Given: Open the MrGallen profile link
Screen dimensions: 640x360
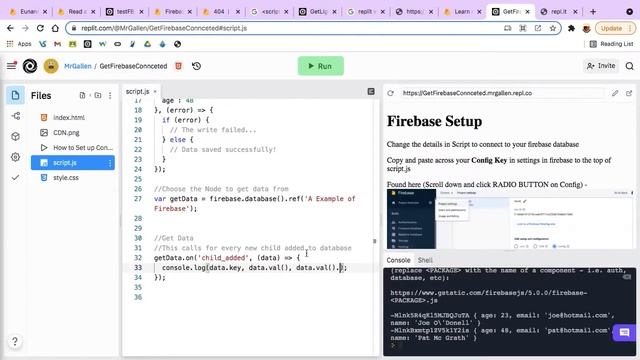Looking at the screenshot, I should 78,66.
